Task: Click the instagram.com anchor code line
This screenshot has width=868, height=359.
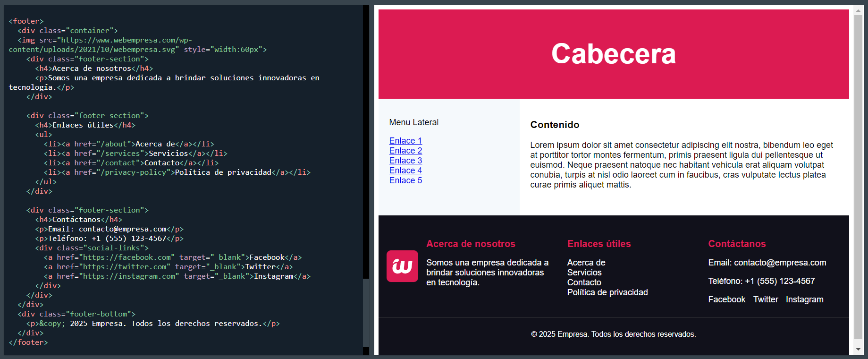Action: [x=177, y=276]
